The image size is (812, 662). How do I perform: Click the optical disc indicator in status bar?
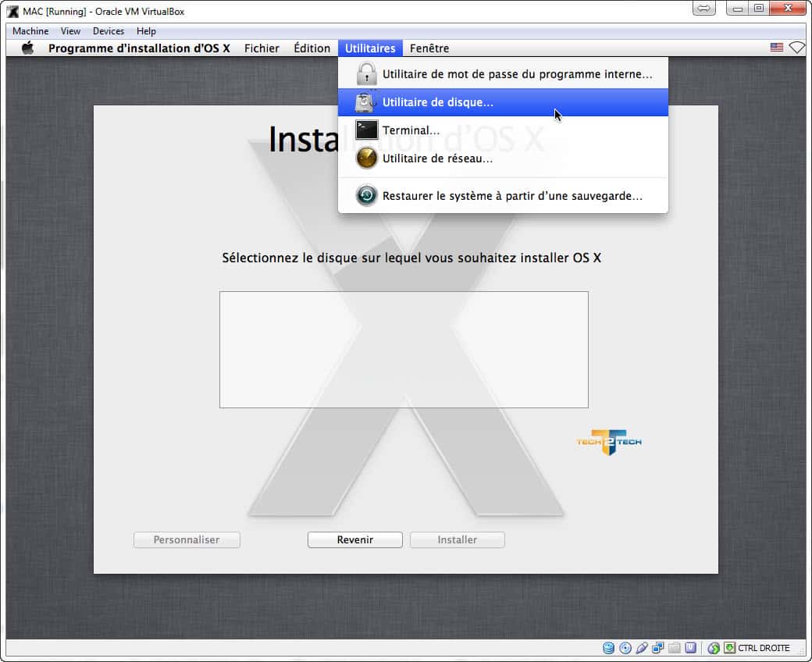point(625,648)
